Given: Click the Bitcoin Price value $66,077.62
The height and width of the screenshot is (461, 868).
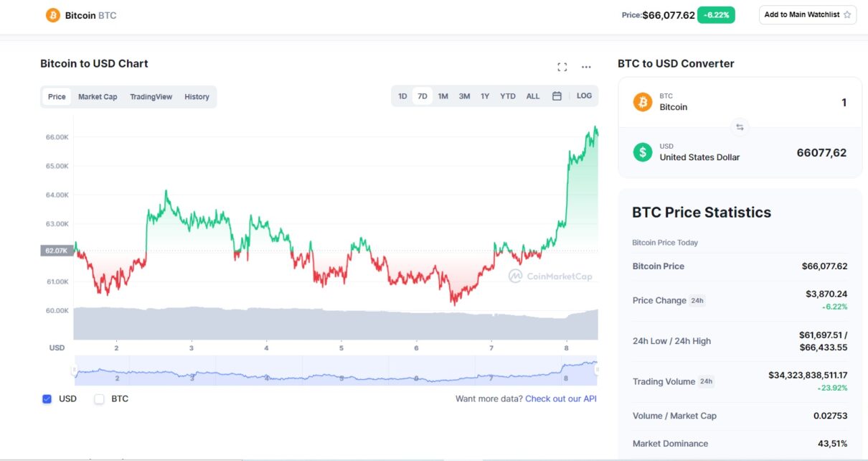Looking at the screenshot, I should (x=824, y=266).
